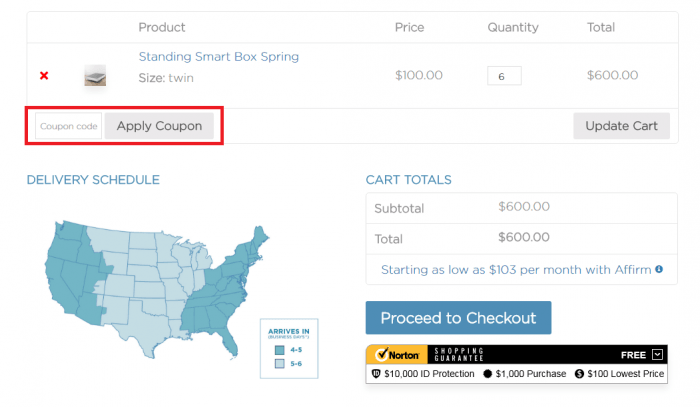700x407 pixels.
Task: Remove the Standing Smart Box Spring item
Action: click(x=44, y=76)
